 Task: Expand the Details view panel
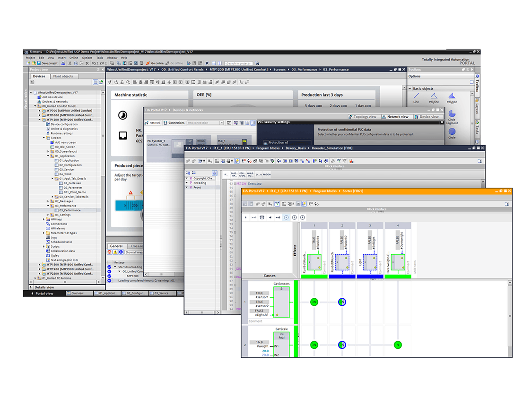tap(31, 287)
